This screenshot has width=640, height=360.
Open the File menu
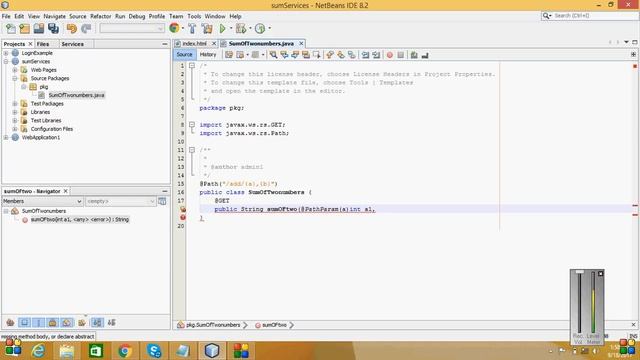tap(6, 16)
